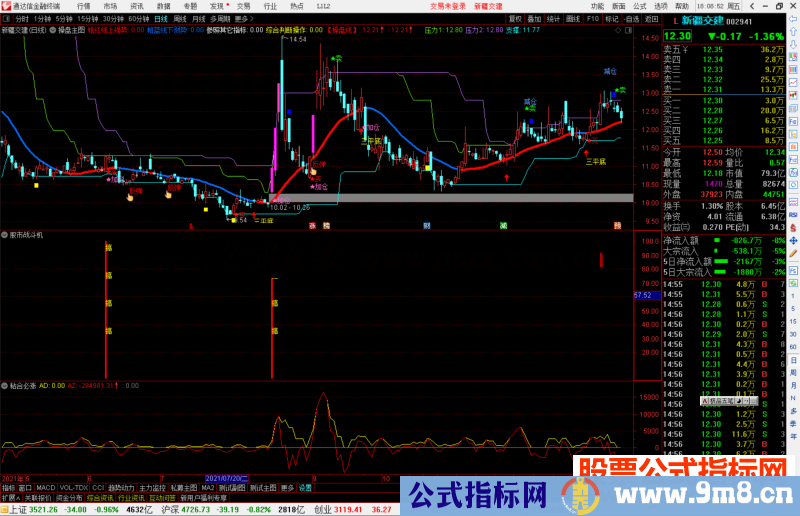Expand 更多 indicator list at bottom
This screenshot has height=516, width=800.
[288, 488]
